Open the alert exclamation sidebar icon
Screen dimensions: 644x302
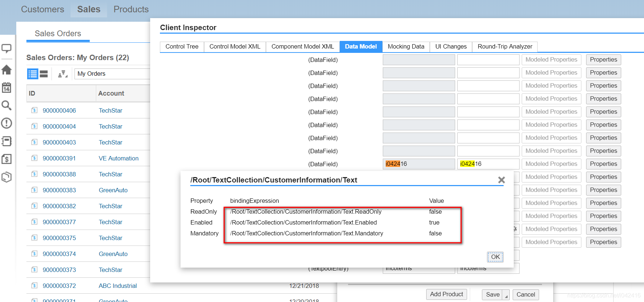7,123
